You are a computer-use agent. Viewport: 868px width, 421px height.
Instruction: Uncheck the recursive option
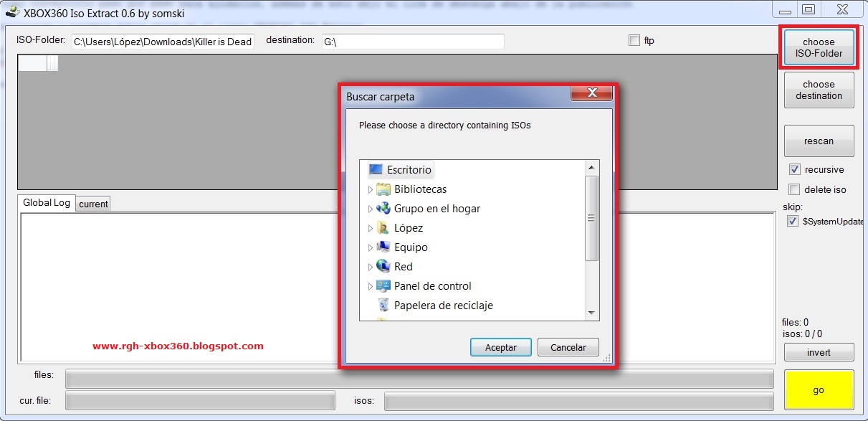[x=794, y=170]
